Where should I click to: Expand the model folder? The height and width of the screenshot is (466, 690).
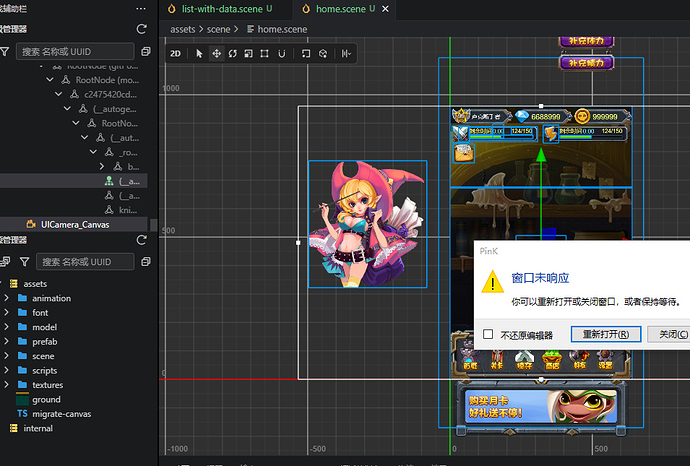[6, 327]
